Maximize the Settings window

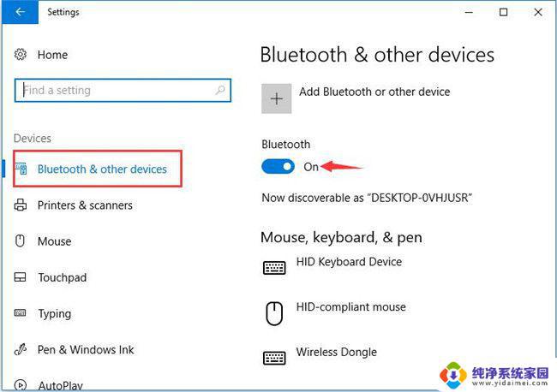tap(503, 13)
